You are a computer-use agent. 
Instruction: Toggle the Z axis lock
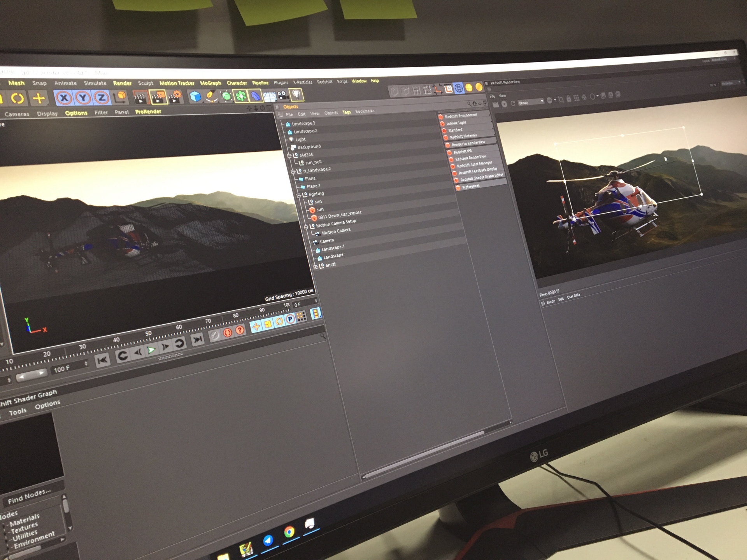tap(101, 97)
